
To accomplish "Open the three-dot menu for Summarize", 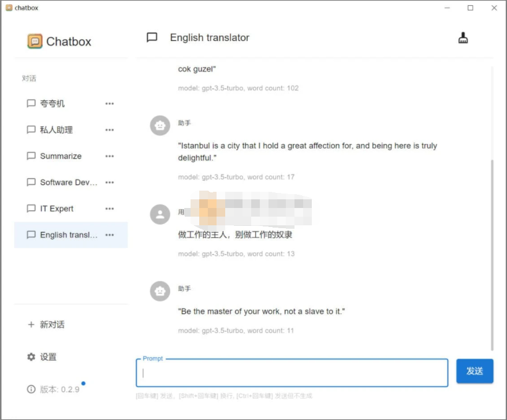I will [109, 156].
